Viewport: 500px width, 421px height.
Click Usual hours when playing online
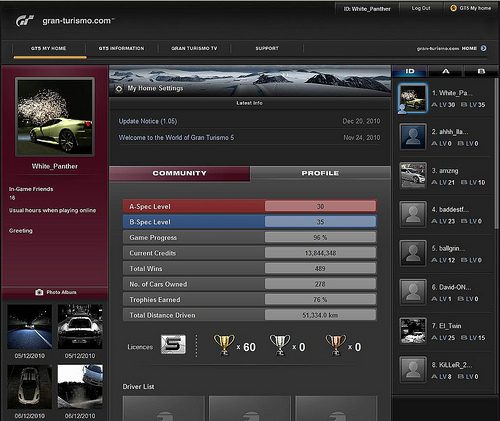pos(52,210)
